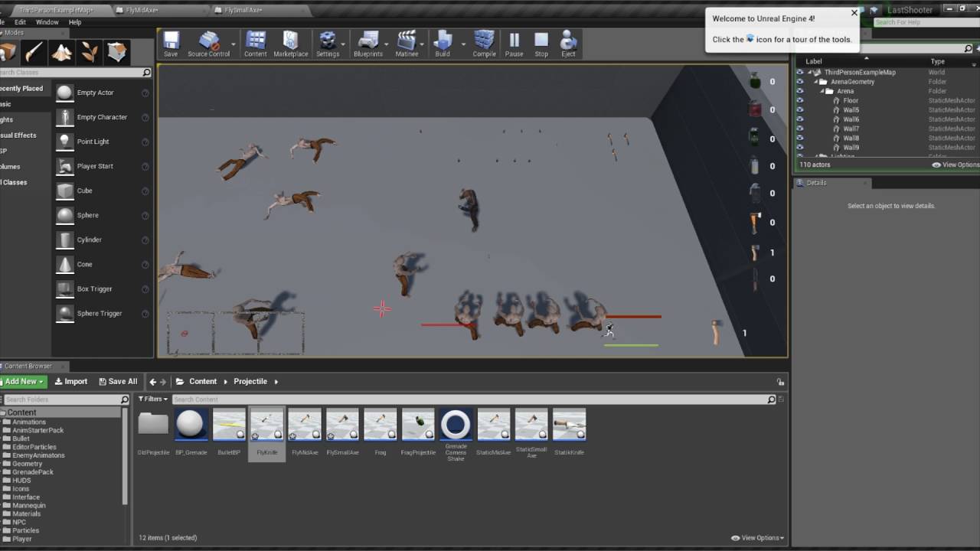
Task: Select the Content Browser tab
Action: [x=32, y=366]
